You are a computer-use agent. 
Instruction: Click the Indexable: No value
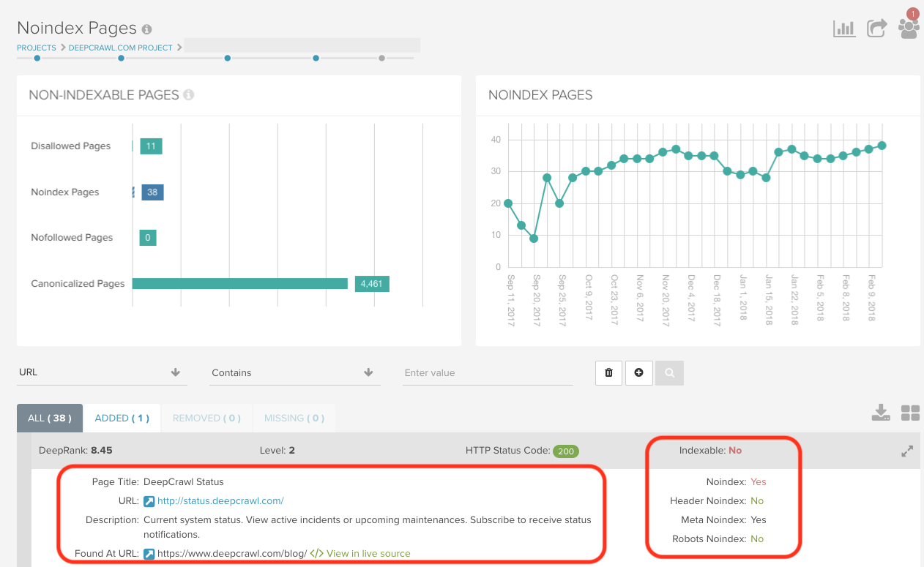tap(735, 451)
